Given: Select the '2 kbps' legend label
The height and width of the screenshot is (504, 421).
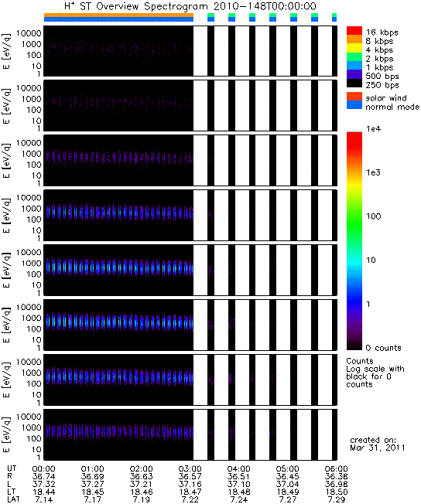Looking at the screenshot, I should point(379,59).
